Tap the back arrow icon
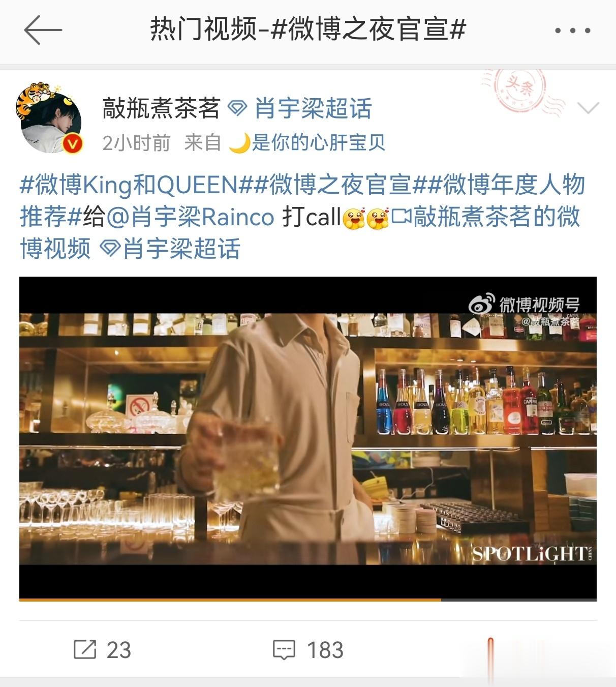Image resolution: width=616 pixels, height=687 pixels. (43, 30)
